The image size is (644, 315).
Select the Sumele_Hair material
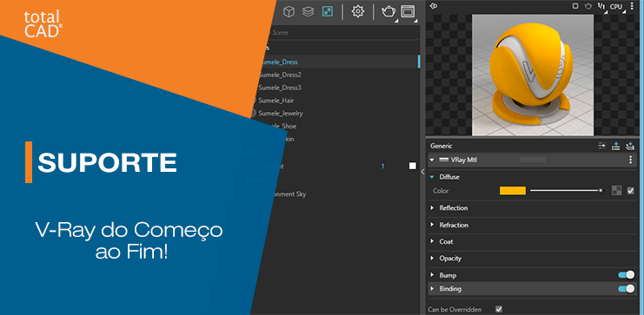click(276, 100)
